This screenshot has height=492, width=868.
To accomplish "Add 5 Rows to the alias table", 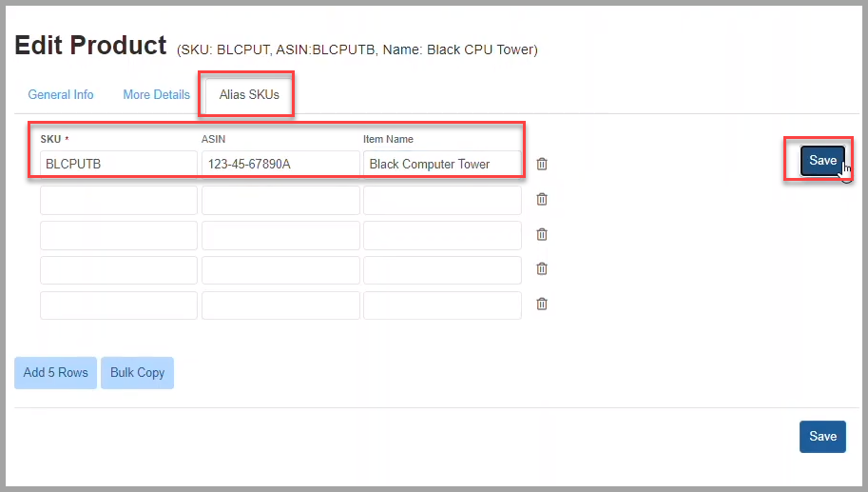I will (x=55, y=373).
